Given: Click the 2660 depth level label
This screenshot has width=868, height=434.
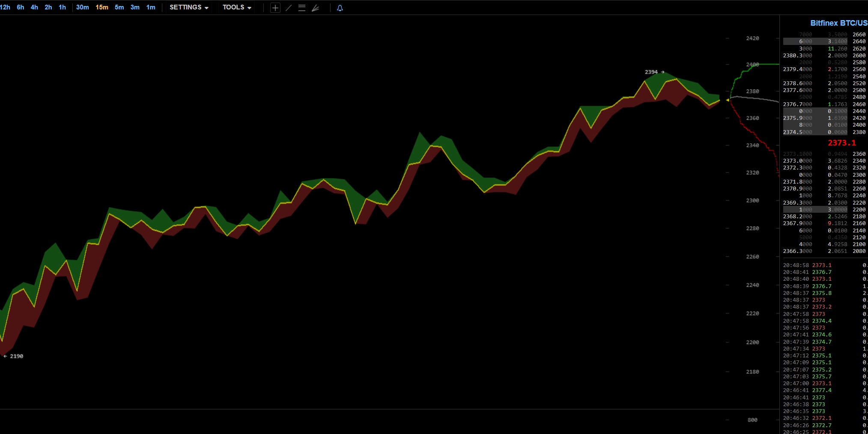Looking at the screenshot, I should coord(859,35).
